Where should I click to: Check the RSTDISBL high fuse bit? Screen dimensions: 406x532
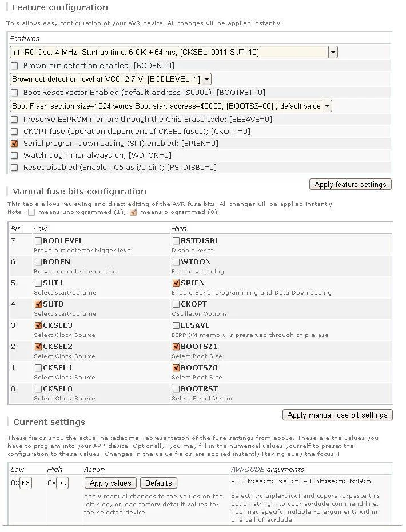pyautogui.click(x=176, y=241)
